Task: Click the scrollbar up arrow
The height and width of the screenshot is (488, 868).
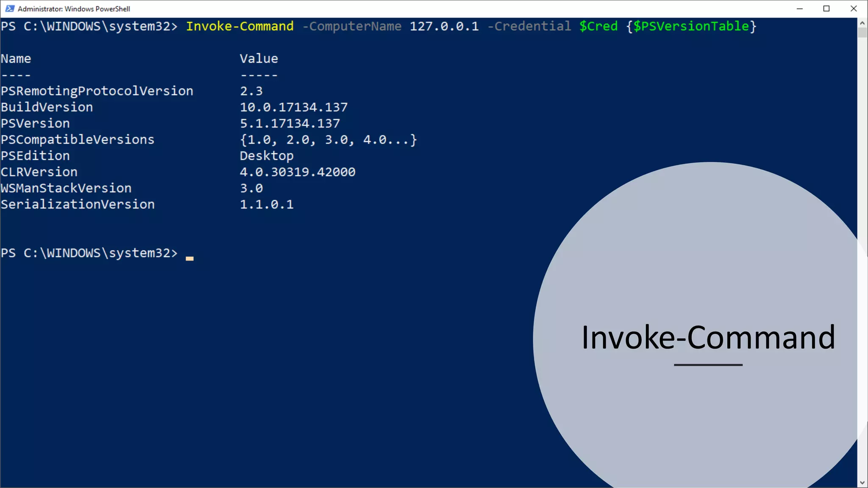Action: (x=862, y=23)
